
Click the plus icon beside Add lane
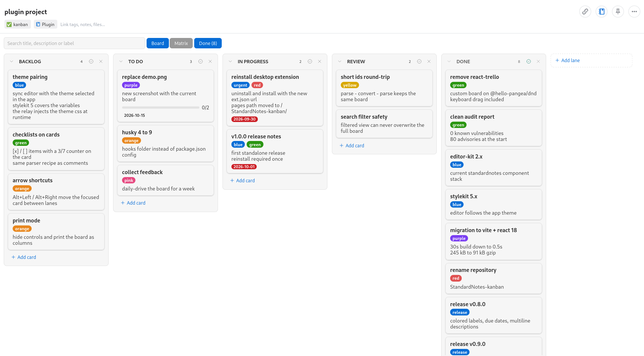coord(557,60)
